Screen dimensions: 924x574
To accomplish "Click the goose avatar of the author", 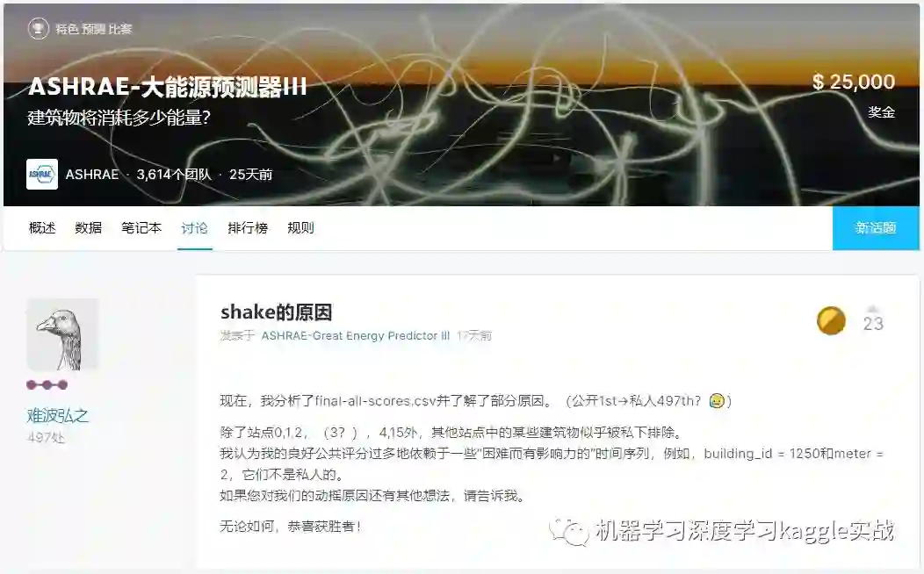I will 61,334.
